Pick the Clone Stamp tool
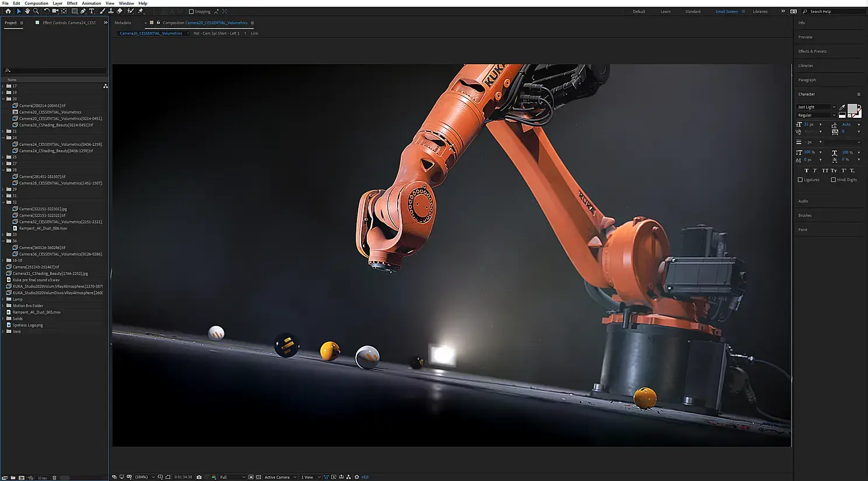 111,11
